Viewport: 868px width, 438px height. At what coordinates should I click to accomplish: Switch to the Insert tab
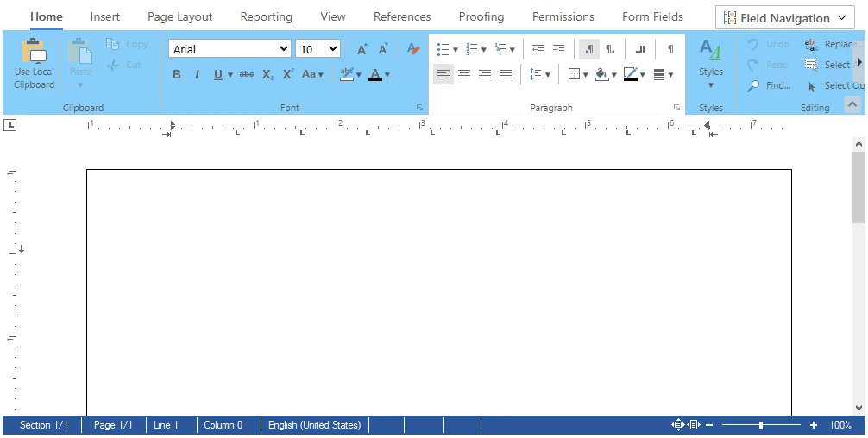(105, 16)
